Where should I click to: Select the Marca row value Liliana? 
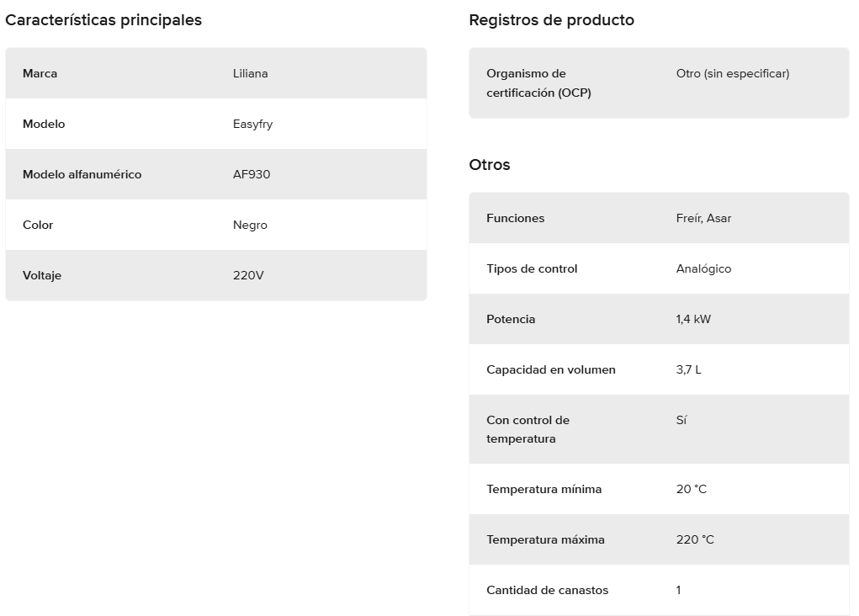pyautogui.click(x=251, y=73)
